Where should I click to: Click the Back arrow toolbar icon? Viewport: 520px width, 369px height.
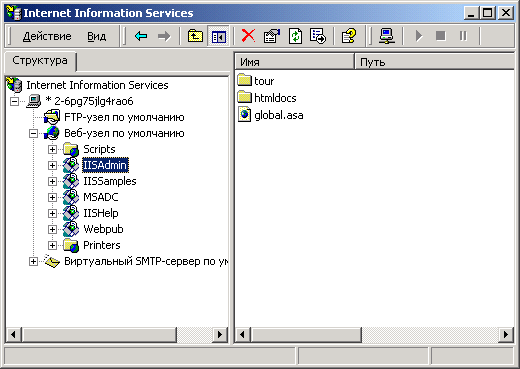pos(141,36)
